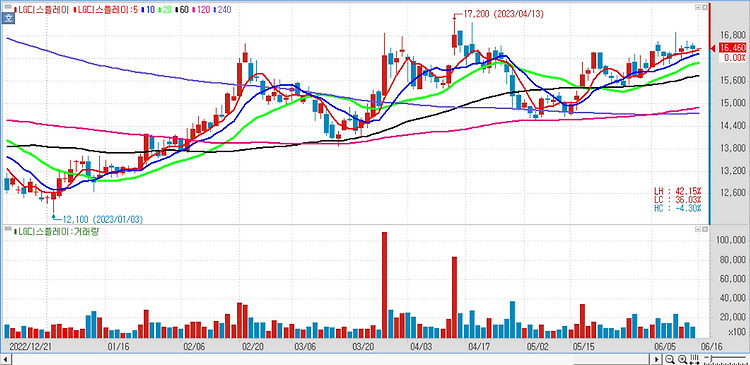
Task: Click the 15,600 price axis label
Action: point(733,81)
